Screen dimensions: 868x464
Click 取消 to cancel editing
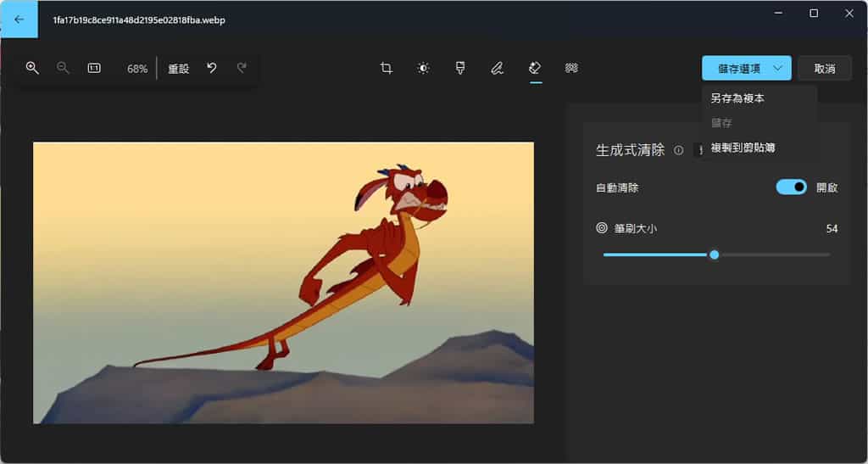[825, 69]
